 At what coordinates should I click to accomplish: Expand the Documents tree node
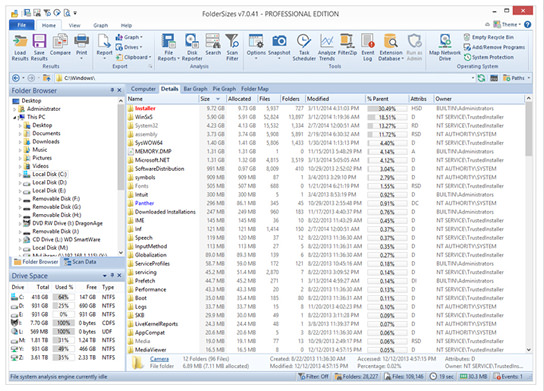[x=20, y=134]
